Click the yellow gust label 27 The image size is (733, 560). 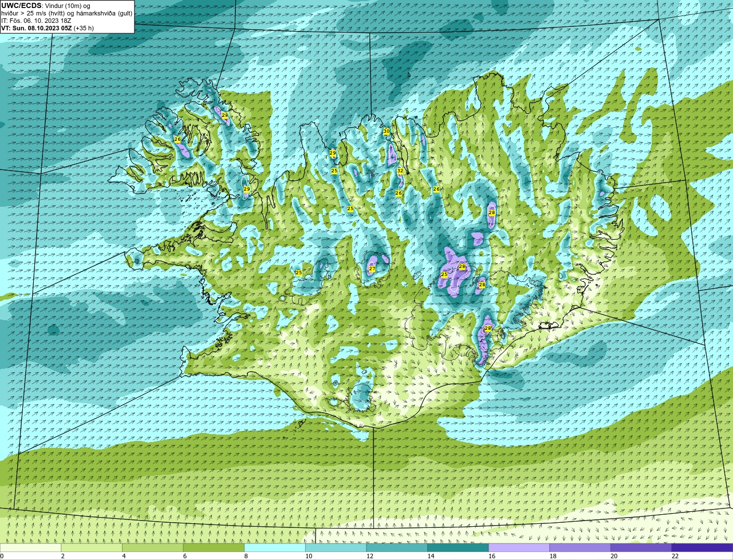point(372,269)
